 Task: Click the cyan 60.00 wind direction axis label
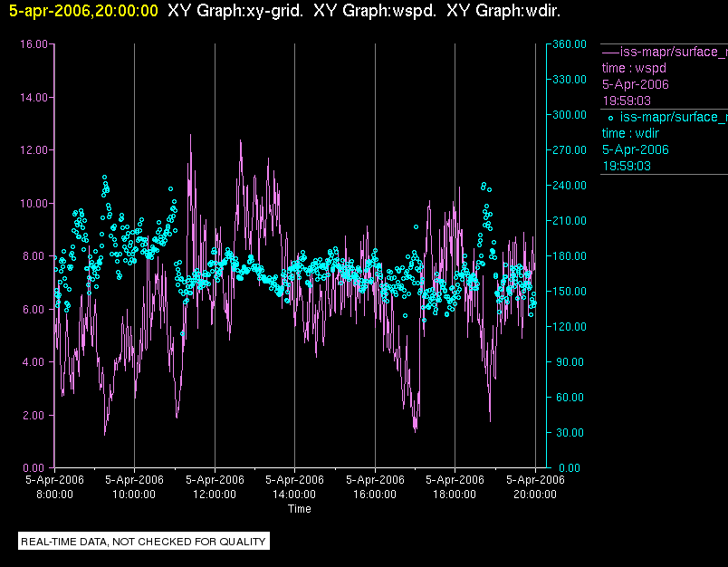click(x=570, y=397)
